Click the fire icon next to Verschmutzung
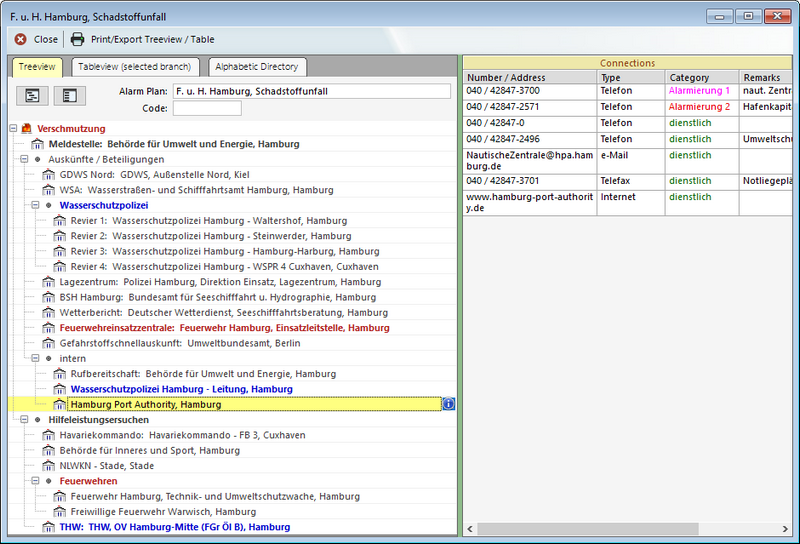 pyautogui.click(x=27, y=129)
